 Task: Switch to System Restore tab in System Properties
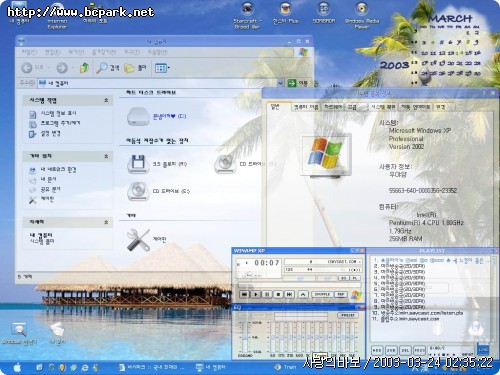[x=383, y=107]
